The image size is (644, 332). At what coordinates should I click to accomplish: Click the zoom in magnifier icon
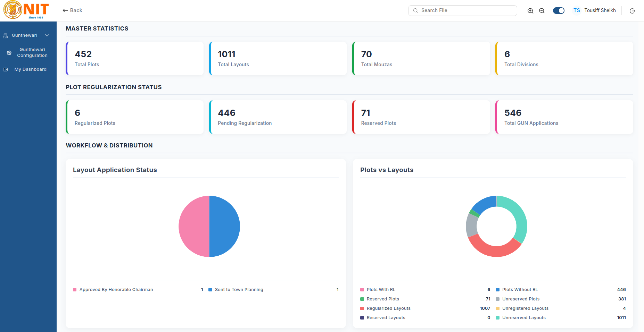(x=530, y=11)
